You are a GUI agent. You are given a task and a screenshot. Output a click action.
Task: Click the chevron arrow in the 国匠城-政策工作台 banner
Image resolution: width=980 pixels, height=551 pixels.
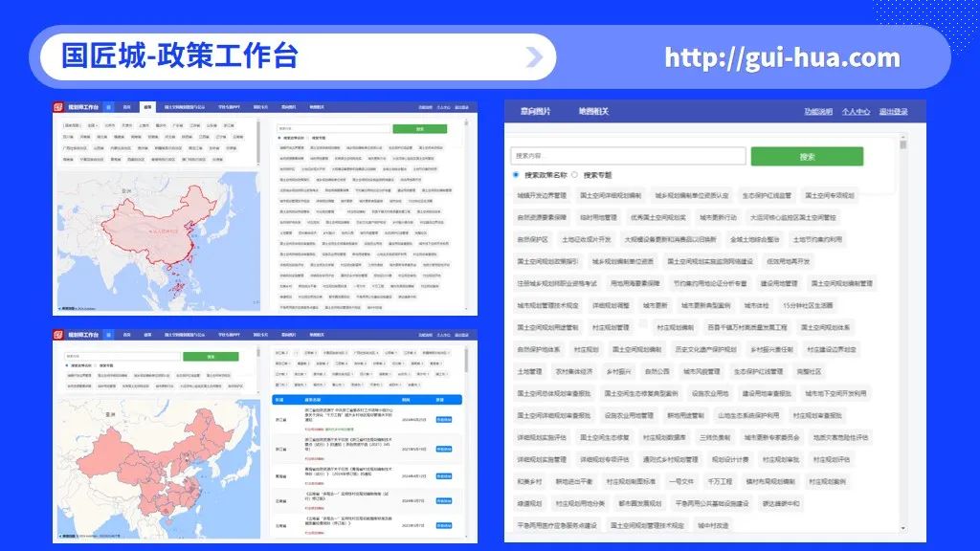pyautogui.click(x=534, y=56)
